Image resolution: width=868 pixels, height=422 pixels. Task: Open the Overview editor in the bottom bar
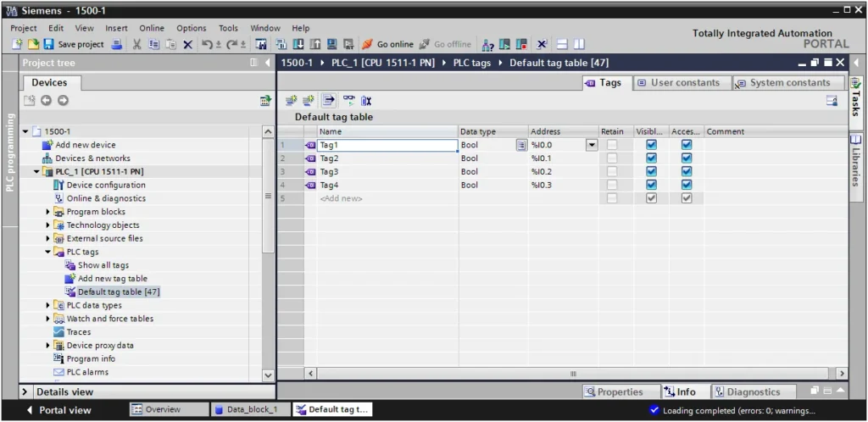click(x=170, y=410)
